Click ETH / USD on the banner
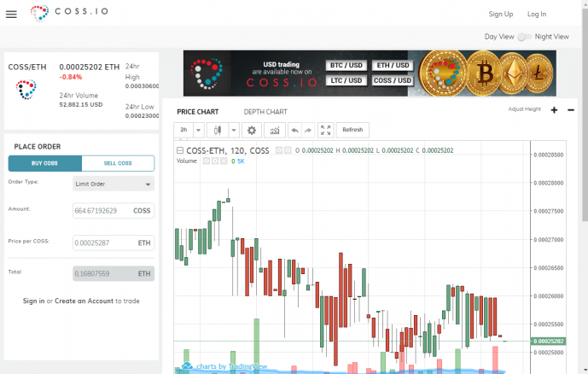 point(393,65)
